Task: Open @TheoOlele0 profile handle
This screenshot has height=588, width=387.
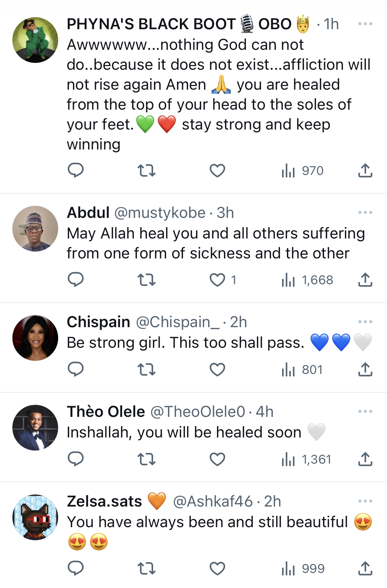Action: (x=198, y=412)
